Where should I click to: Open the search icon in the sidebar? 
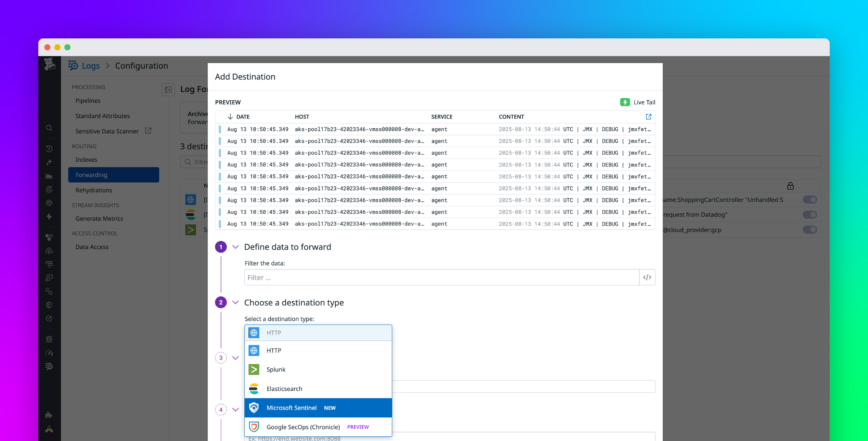click(49, 128)
